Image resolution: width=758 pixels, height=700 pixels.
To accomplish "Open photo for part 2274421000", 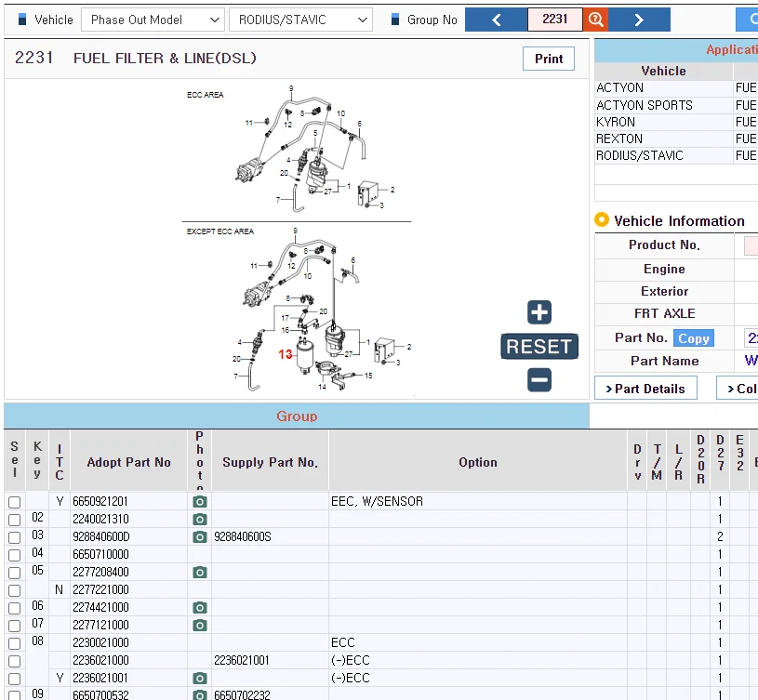I will tap(200, 608).
